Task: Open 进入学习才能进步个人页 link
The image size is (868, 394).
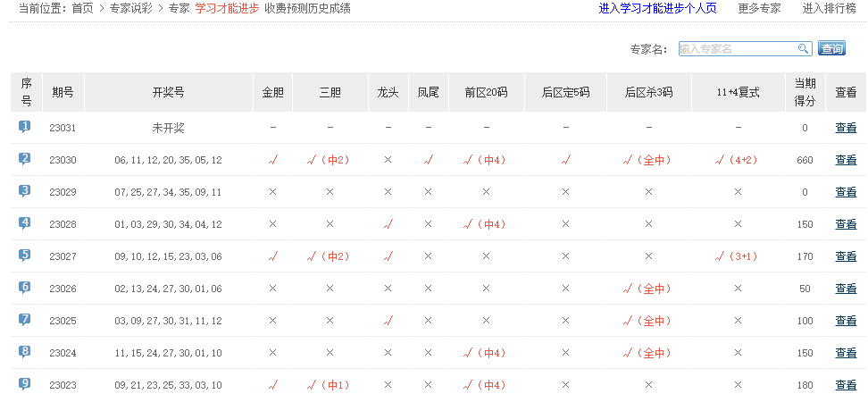Action: pyautogui.click(x=657, y=8)
